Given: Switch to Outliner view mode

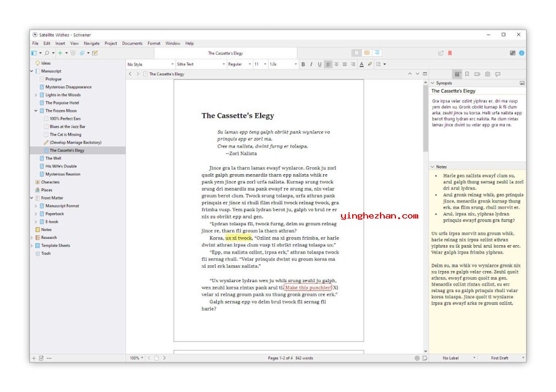Looking at the screenshot, I should tap(377, 53).
